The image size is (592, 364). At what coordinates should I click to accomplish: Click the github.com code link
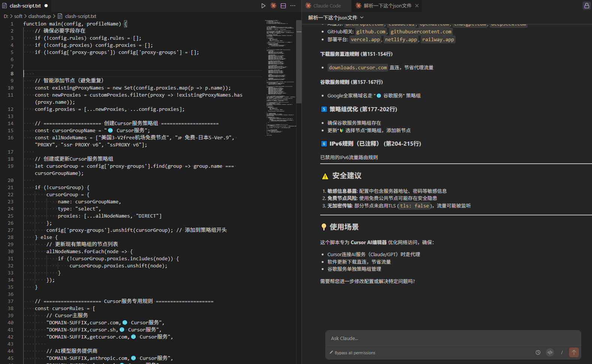(370, 32)
